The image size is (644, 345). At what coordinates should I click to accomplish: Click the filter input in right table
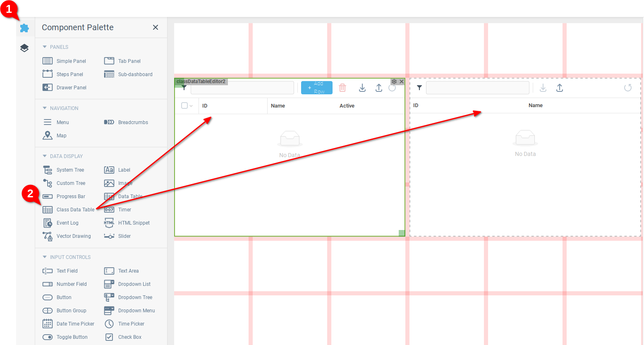coord(477,88)
